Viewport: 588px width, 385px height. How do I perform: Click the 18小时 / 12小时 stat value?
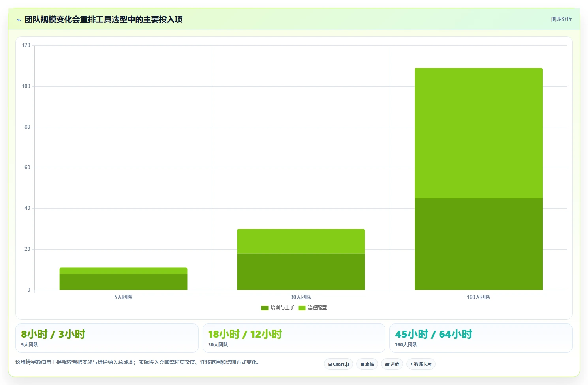245,334
